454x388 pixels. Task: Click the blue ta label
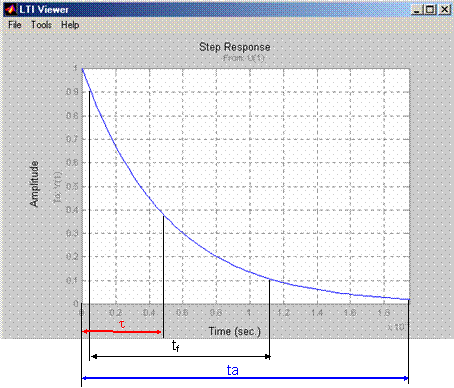point(233,370)
